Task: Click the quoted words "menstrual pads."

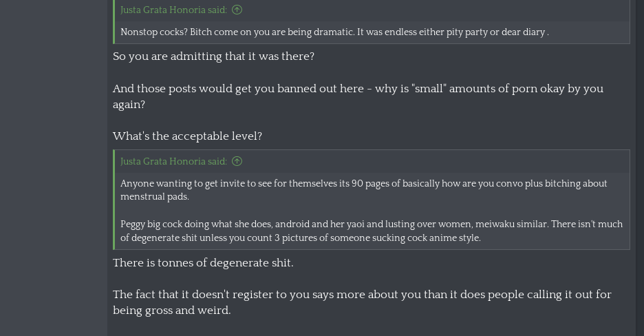Action: pyautogui.click(x=155, y=197)
